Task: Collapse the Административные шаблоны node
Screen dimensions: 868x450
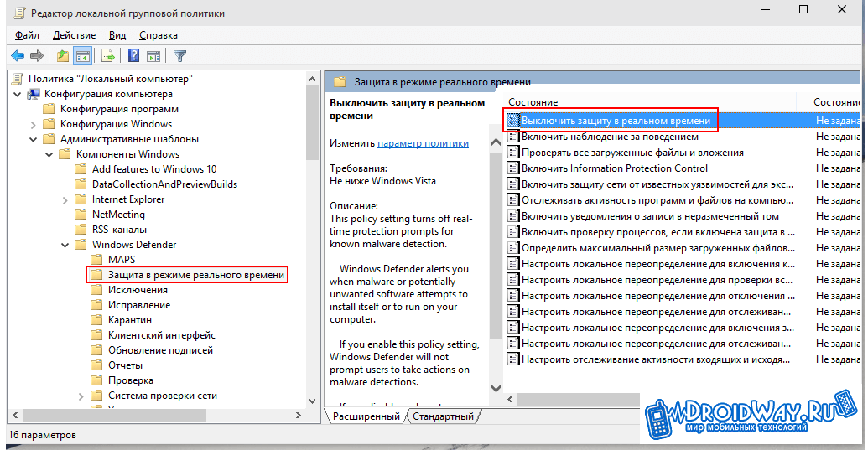Action: [34, 139]
